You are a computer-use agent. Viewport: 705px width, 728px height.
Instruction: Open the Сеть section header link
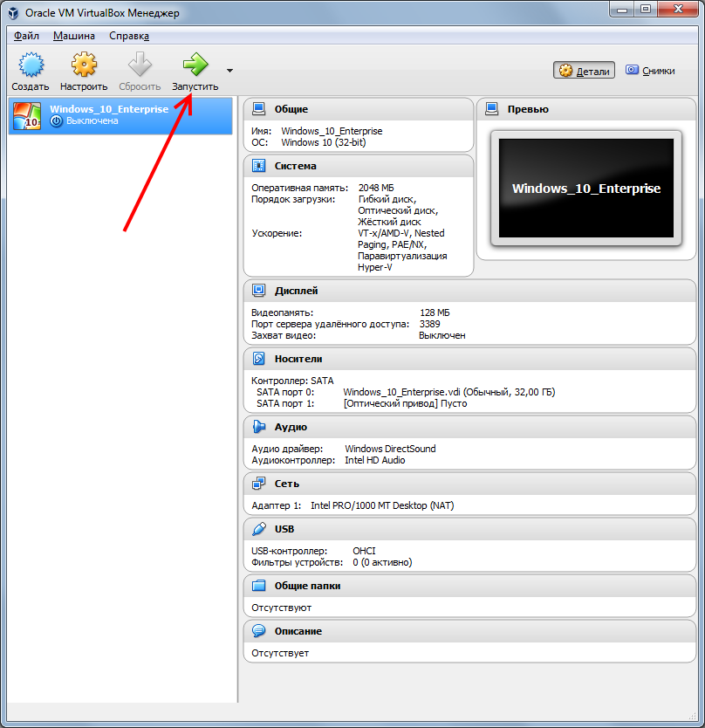286,484
